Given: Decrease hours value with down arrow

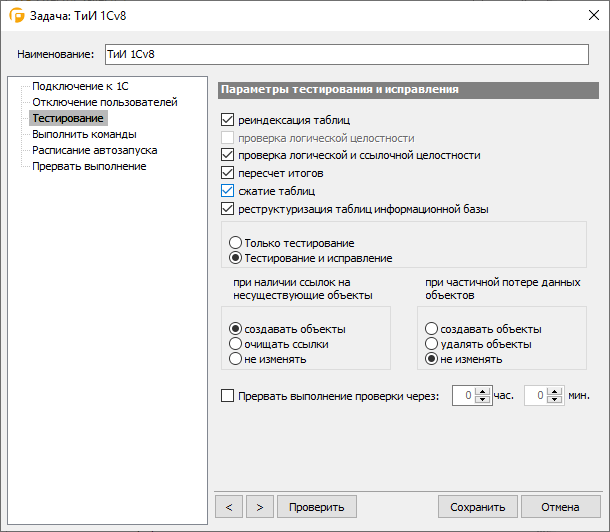Looking at the screenshot, I should (x=482, y=399).
